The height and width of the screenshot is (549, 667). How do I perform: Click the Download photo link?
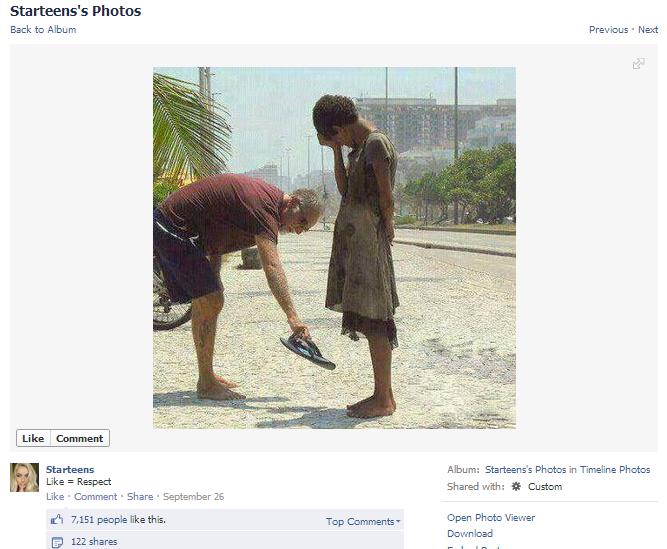coord(470,533)
